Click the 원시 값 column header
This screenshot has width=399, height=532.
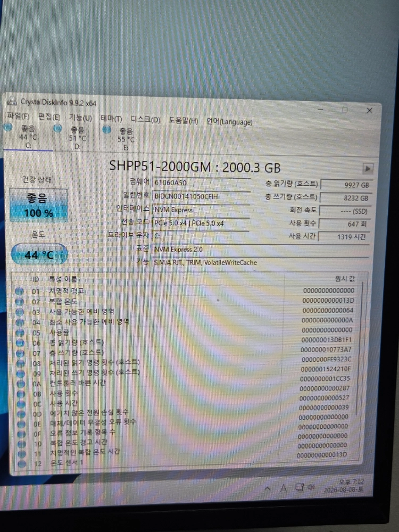pos(344,279)
